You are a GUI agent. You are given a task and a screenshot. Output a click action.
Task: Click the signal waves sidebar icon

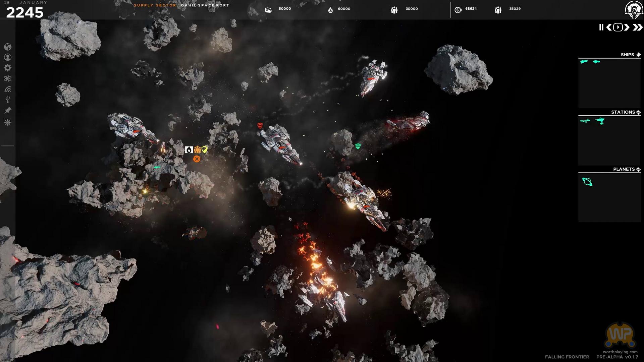pyautogui.click(x=8, y=89)
